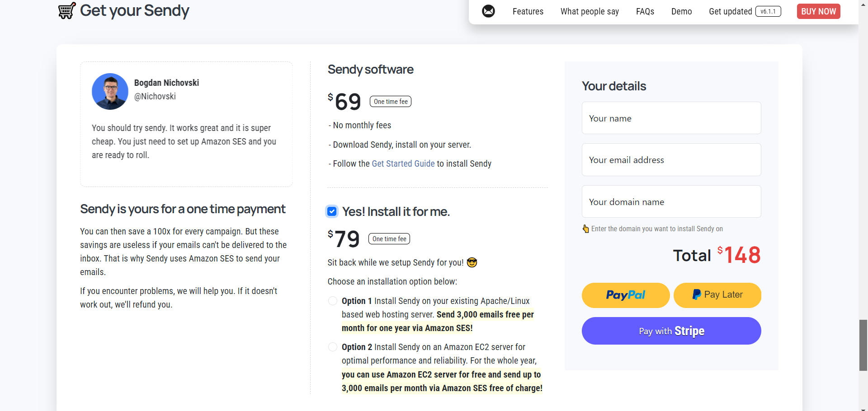Screen dimensions: 868x411
Task: Click Pay with Stripe button
Action: tap(671, 331)
